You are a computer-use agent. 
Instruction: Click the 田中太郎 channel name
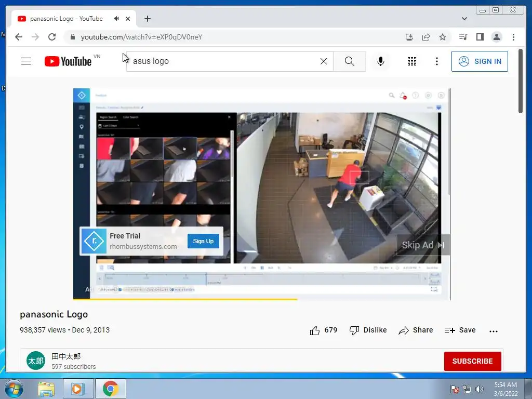pos(66,356)
